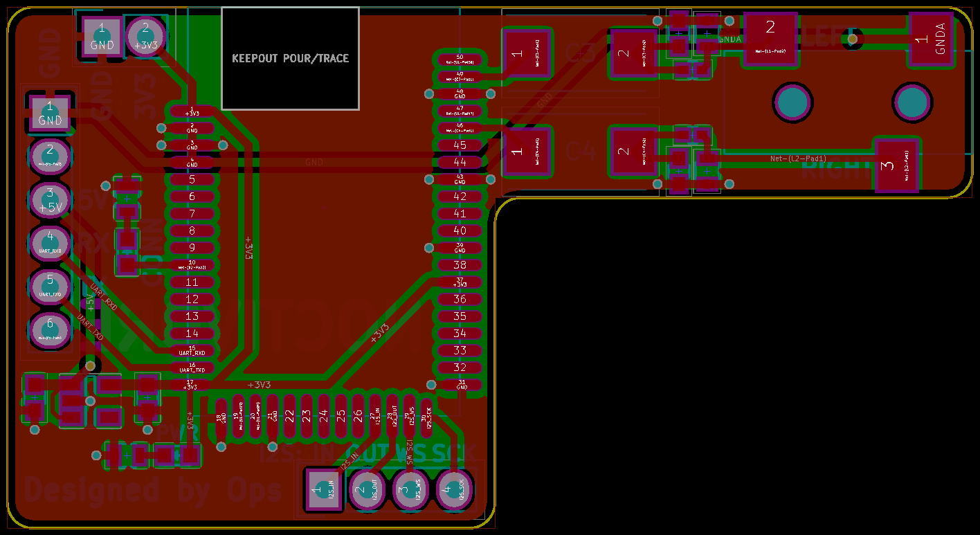Click +3V3 pad 2 of top power header
This screenshot has width=980, height=535.
tap(145, 36)
